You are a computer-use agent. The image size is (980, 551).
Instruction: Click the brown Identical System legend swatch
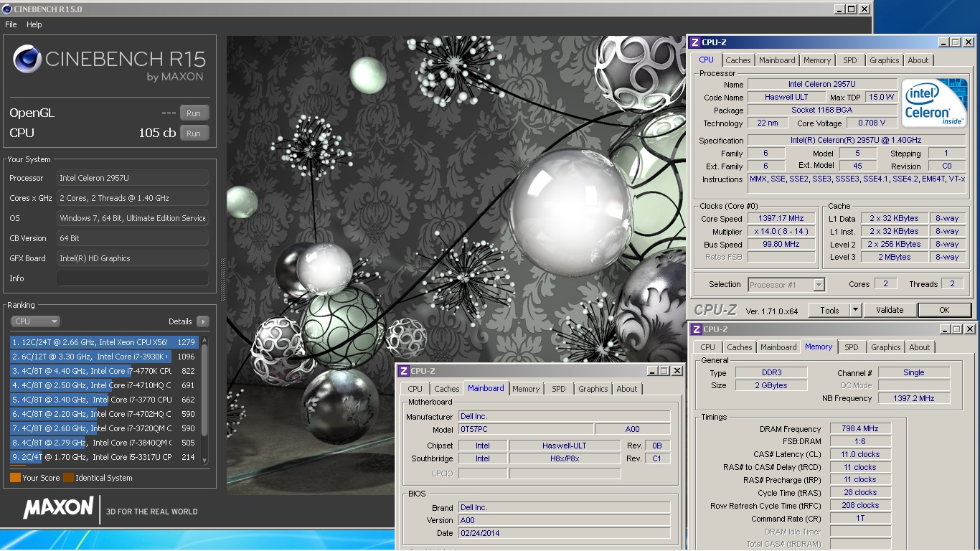coord(68,478)
